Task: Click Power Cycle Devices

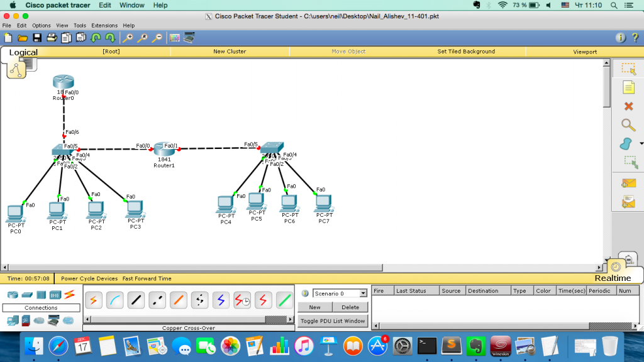Action: tap(89, 278)
